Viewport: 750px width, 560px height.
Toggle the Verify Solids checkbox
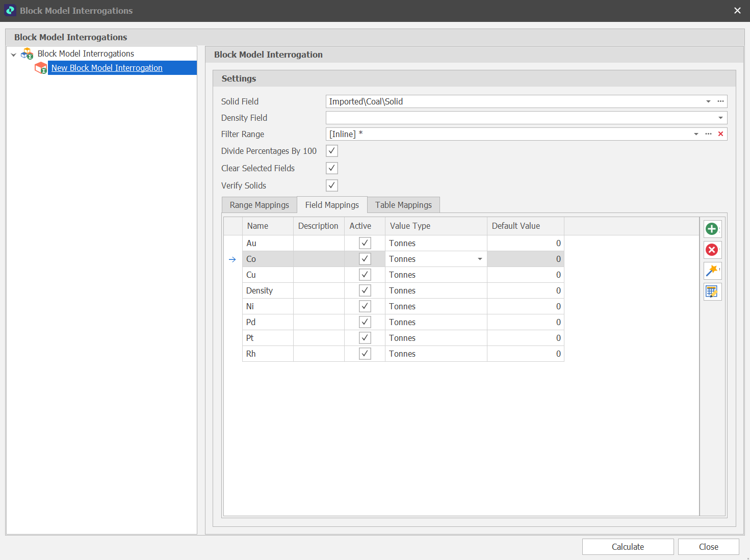pos(332,185)
